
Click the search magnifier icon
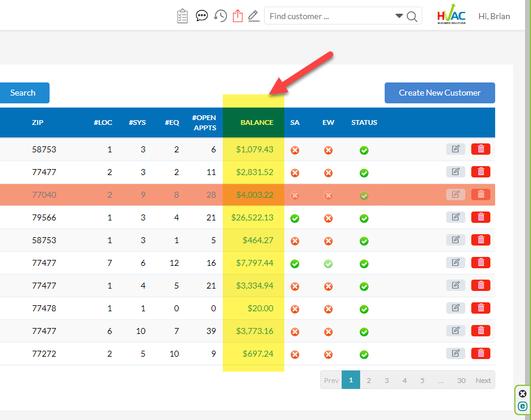tap(412, 16)
